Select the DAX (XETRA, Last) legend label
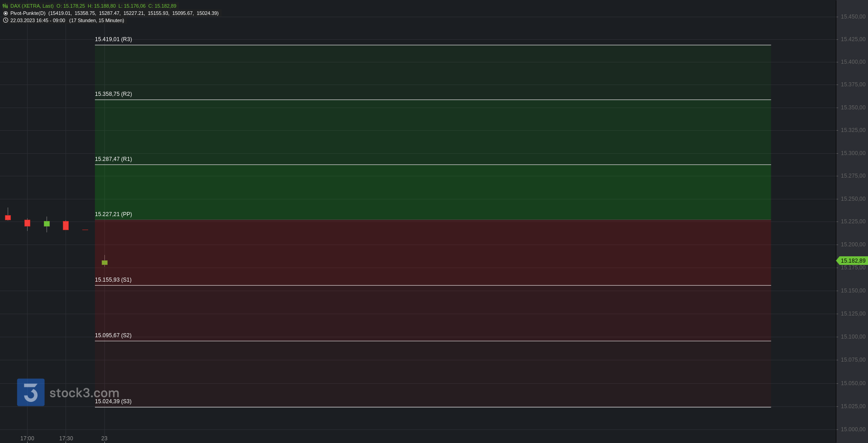This screenshot has width=868, height=443. (32, 6)
